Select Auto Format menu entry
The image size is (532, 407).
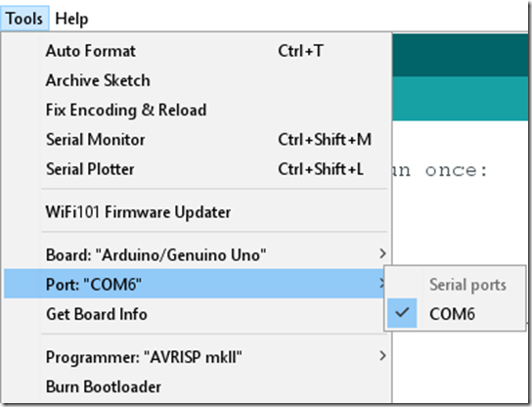point(196,51)
